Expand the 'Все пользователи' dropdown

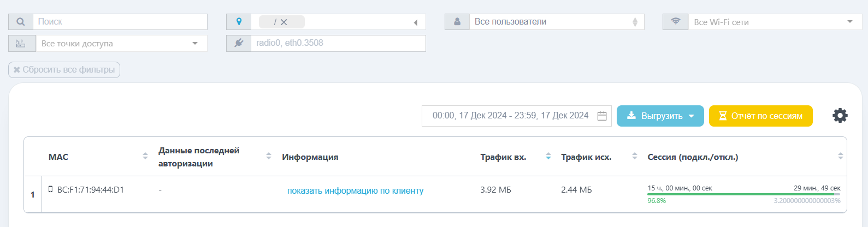click(635, 22)
